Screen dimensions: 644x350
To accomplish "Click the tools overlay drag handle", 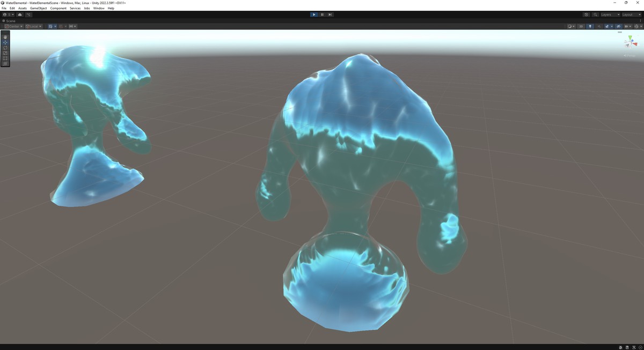I will (5, 32).
